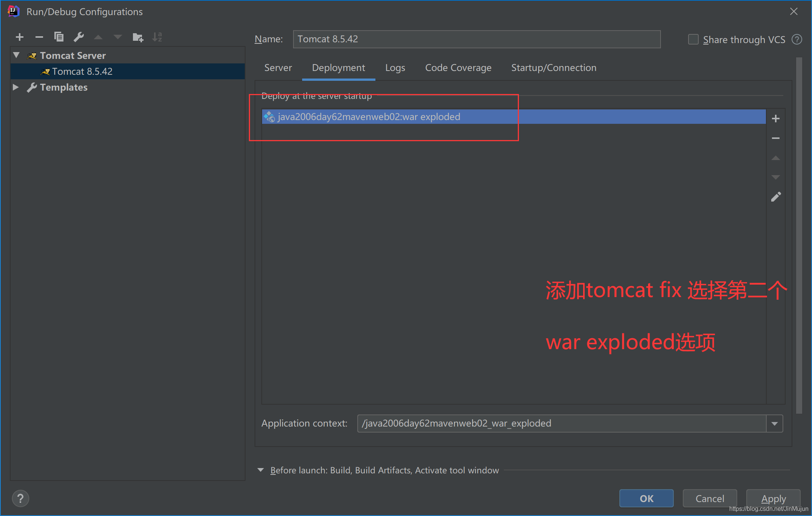Select Templates tree label
Screen dimensions: 812x516
(64, 87)
